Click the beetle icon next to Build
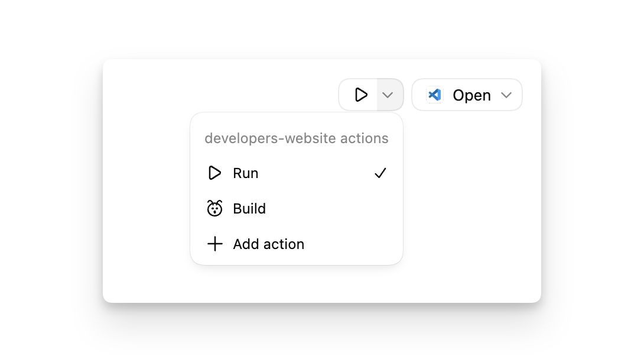Image resolution: width=644 pixels, height=362 pixels. point(214,208)
